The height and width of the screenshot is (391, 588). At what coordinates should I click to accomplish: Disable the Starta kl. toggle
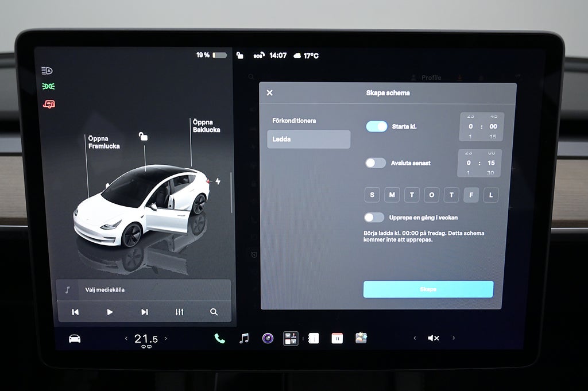click(x=377, y=126)
